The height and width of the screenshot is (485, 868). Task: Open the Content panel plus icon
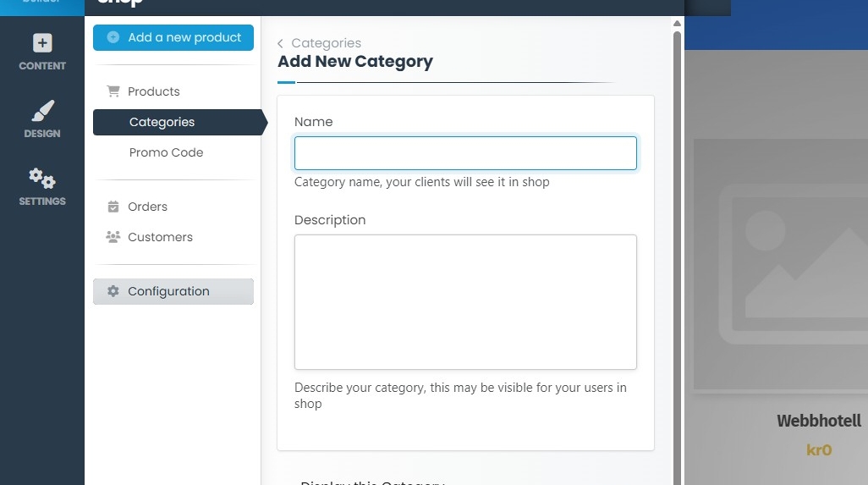42,43
